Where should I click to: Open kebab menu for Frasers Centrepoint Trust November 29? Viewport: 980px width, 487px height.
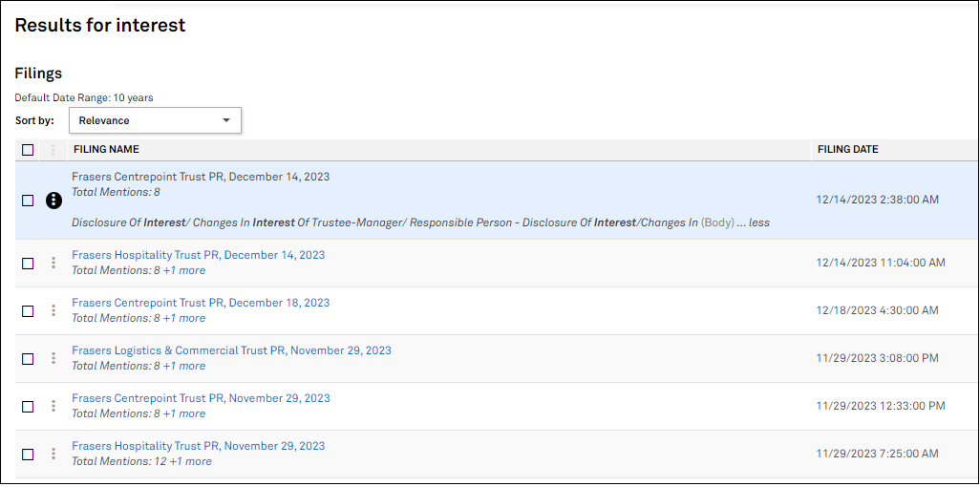[53, 406]
